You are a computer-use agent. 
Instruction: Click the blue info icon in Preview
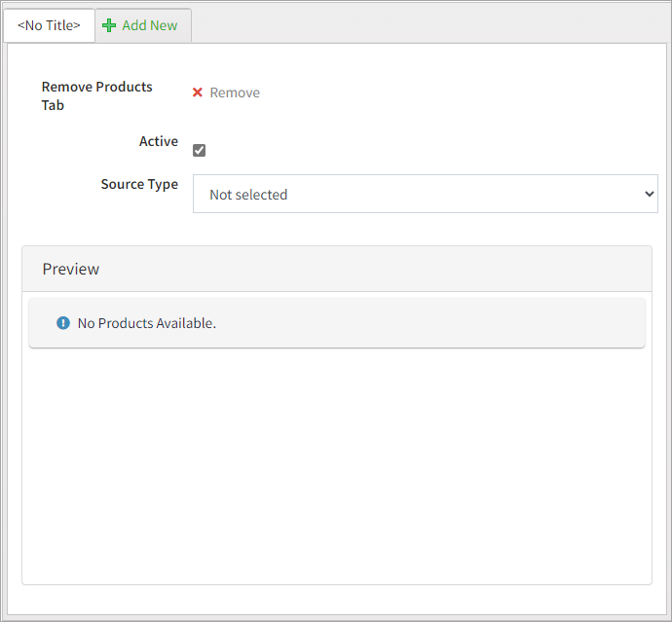click(x=63, y=322)
